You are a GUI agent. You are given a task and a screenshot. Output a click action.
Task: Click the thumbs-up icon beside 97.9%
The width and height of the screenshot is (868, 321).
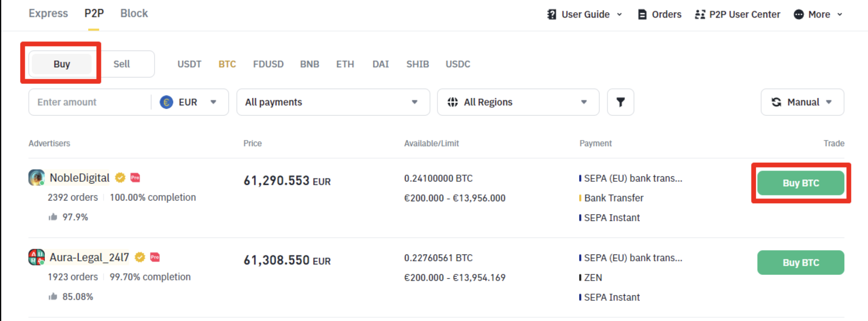coord(53,217)
